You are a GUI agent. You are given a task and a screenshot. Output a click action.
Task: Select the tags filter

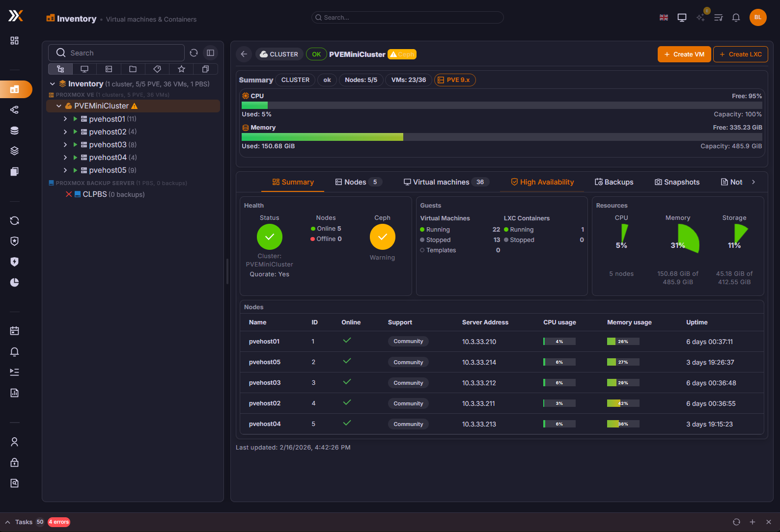point(157,69)
